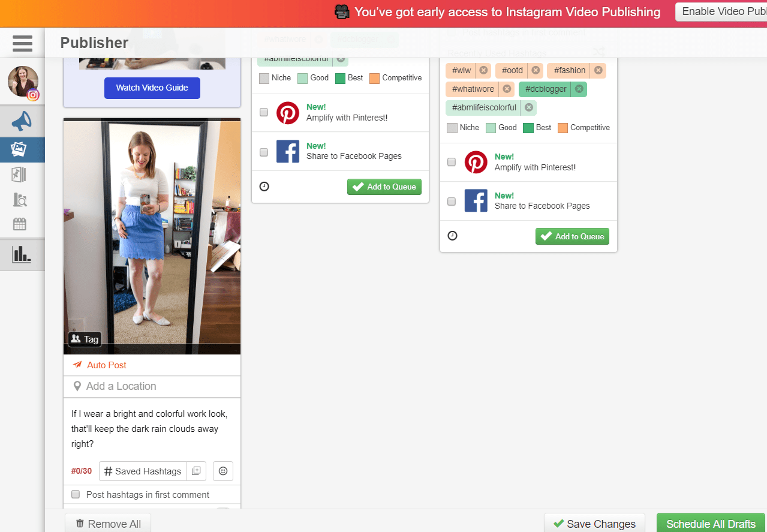Remove the #dcblogger hashtag with its X
The height and width of the screenshot is (532, 767).
coord(579,89)
